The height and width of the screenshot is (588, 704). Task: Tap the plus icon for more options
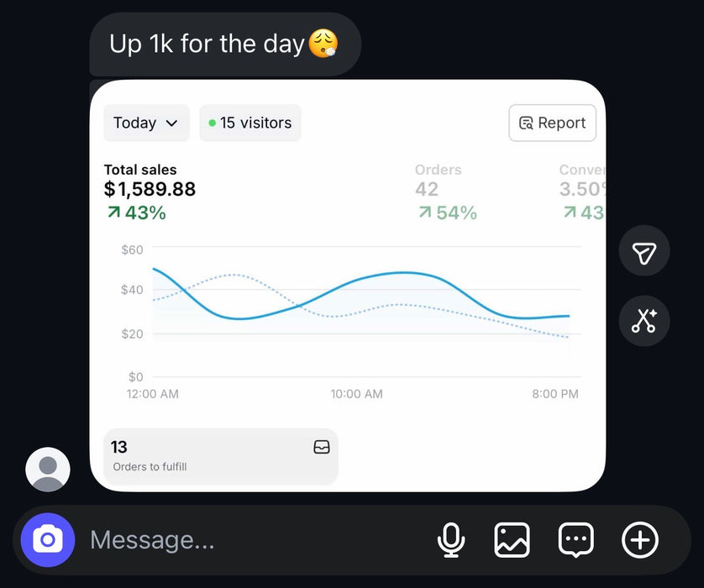click(x=639, y=540)
